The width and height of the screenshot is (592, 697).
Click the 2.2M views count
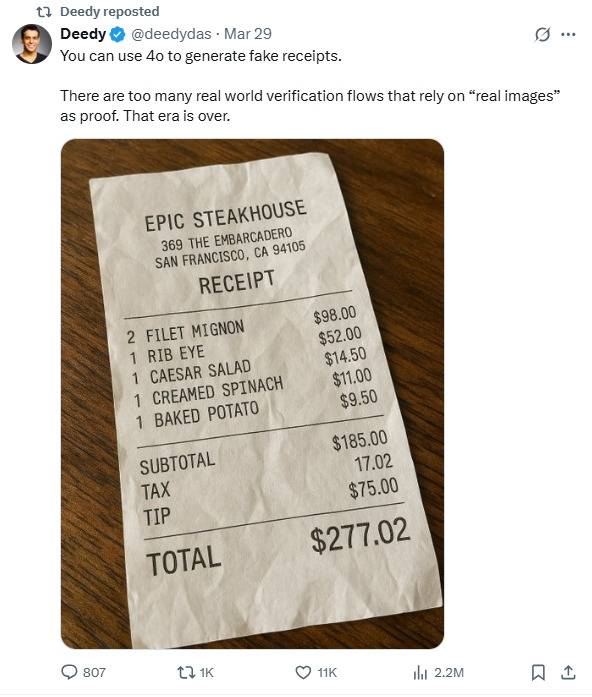[x=449, y=672]
